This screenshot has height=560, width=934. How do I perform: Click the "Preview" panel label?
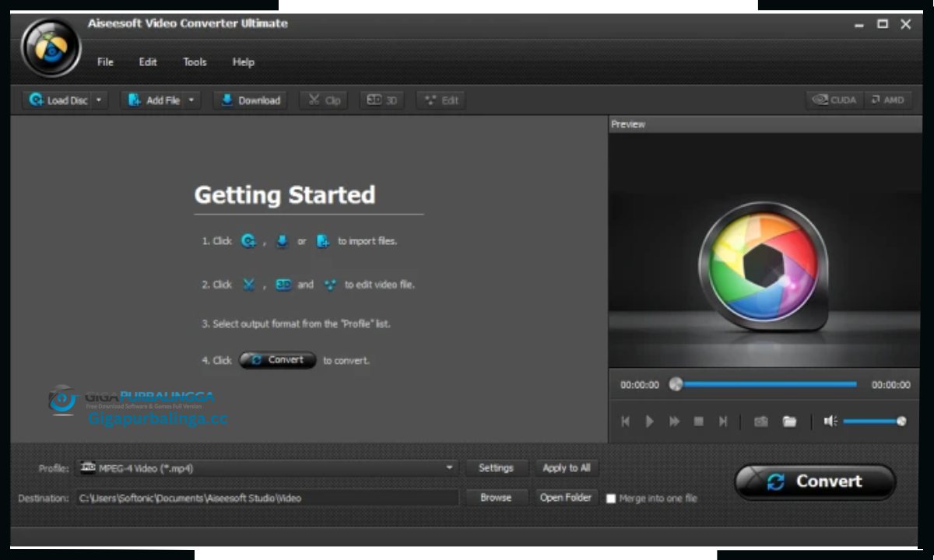click(x=628, y=124)
